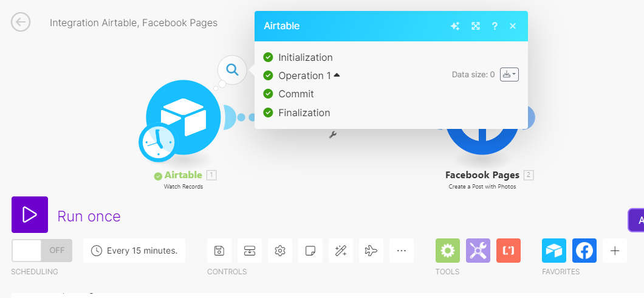Click the Airtable module label
This screenshot has width=644, height=298.
click(x=183, y=175)
